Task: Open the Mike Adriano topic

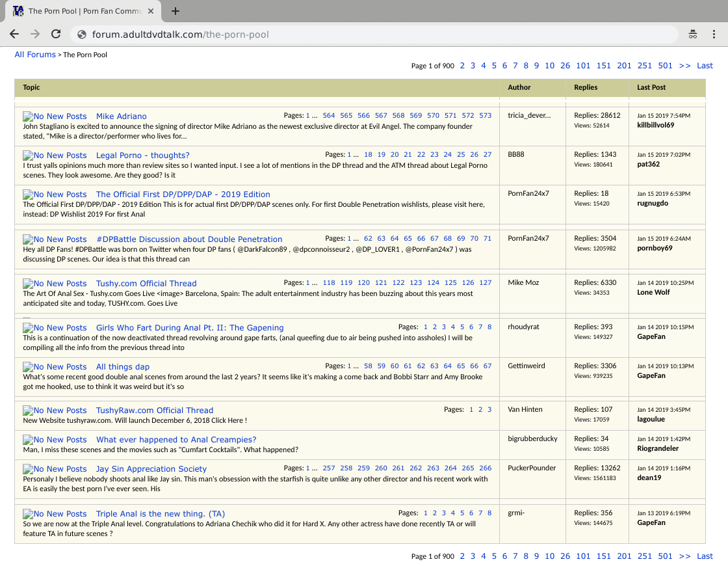Action: coord(121,116)
